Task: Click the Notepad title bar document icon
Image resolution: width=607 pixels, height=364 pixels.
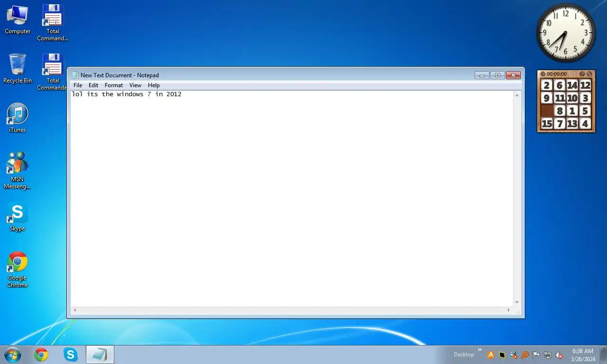Action: point(75,75)
